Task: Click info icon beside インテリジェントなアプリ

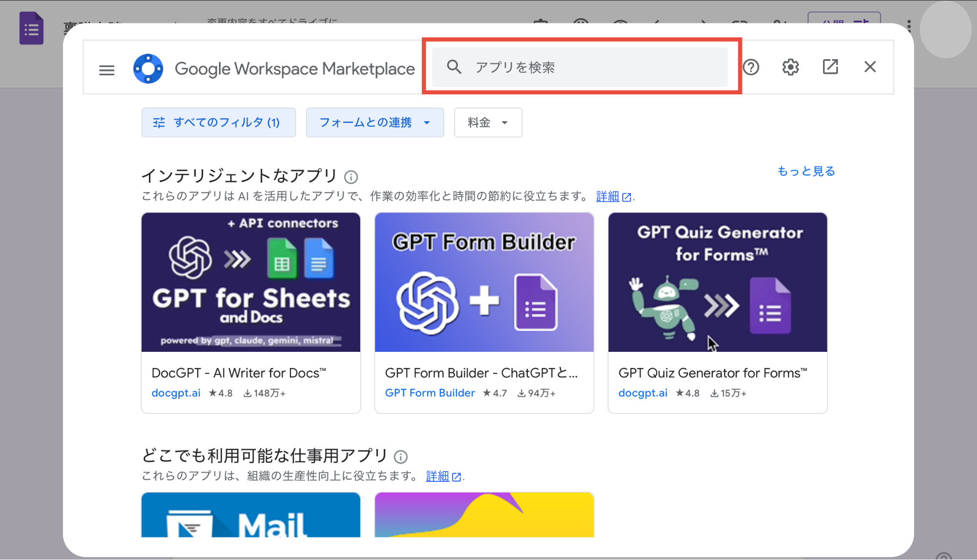Action: point(351,177)
